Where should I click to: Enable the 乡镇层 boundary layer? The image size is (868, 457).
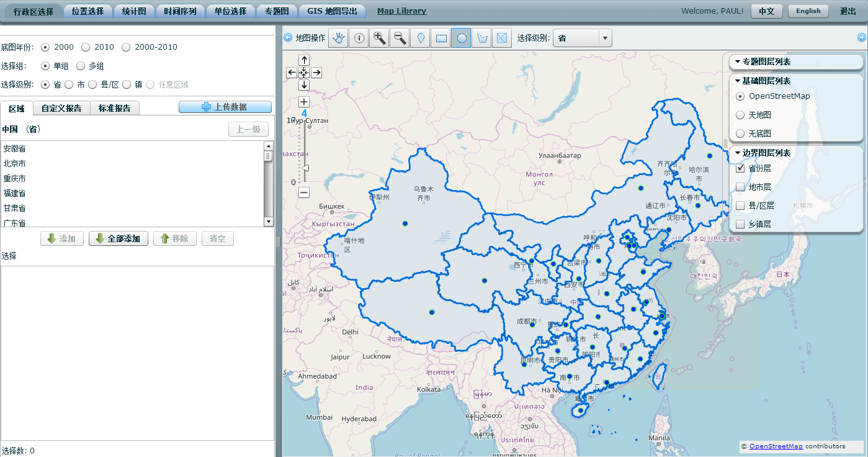(740, 224)
